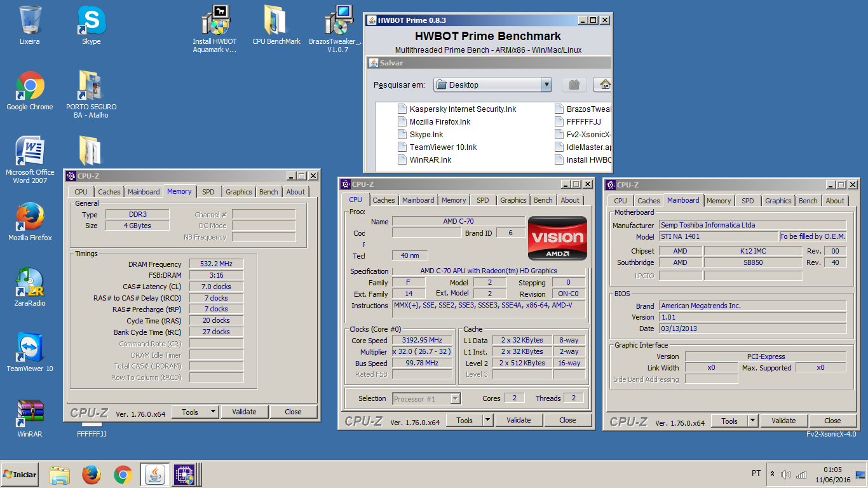Click the Iniciar start button
This screenshot has width=868, height=488.
pyautogui.click(x=20, y=474)
